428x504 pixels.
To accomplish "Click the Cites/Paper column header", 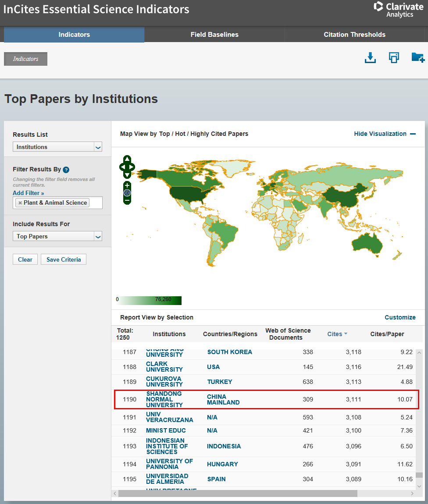I will click(387, 334).
